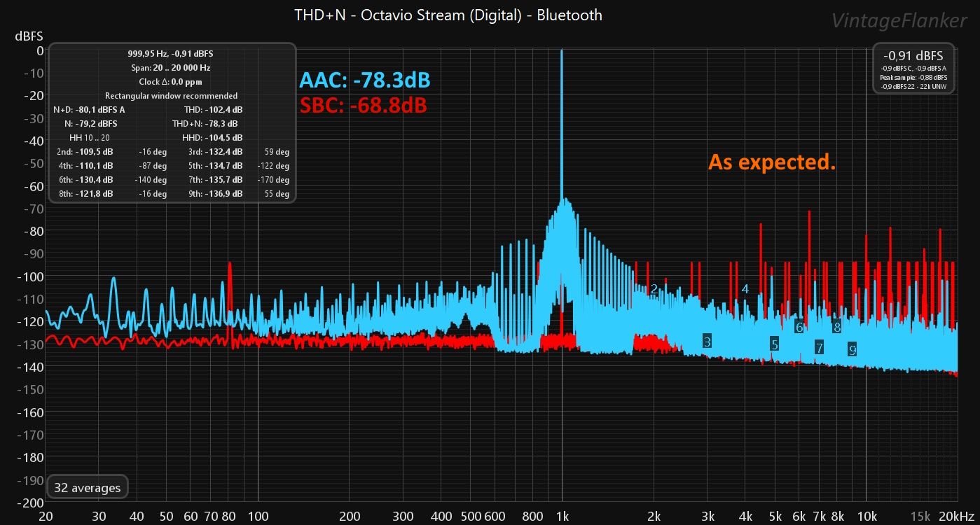980x525 pixels.
Task: Click the 100 frequency axis label
Action: tap(258, 517)
